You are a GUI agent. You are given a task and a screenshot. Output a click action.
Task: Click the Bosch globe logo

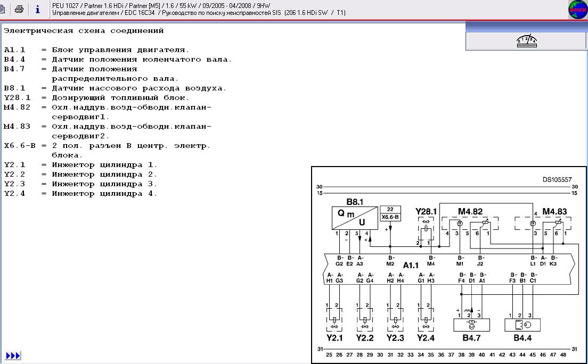point(578,10)
